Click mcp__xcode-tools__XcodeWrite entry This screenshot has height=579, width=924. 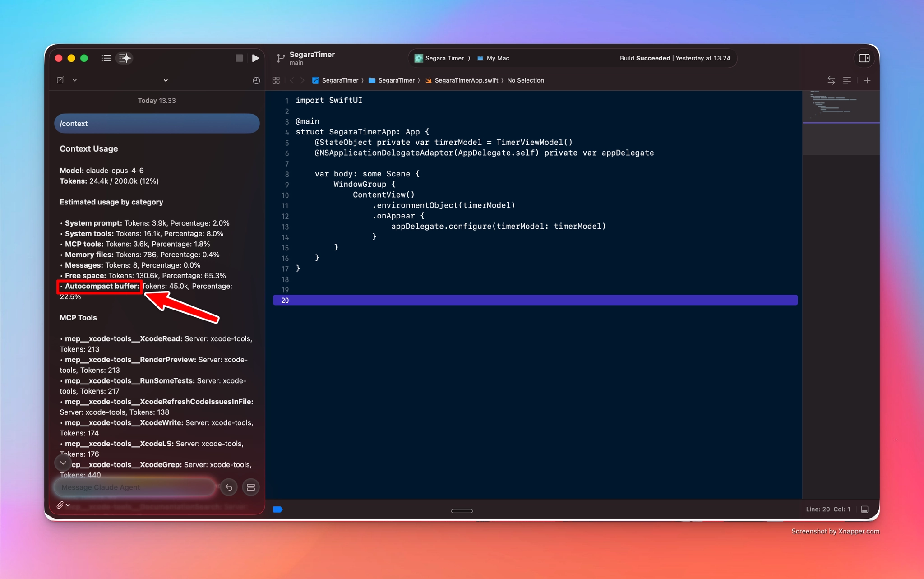[157, 428]
